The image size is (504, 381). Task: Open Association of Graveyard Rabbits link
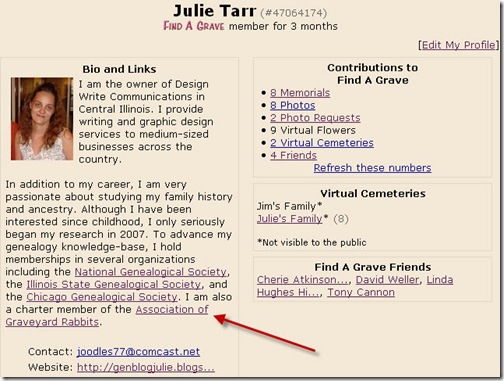point(172,309)
